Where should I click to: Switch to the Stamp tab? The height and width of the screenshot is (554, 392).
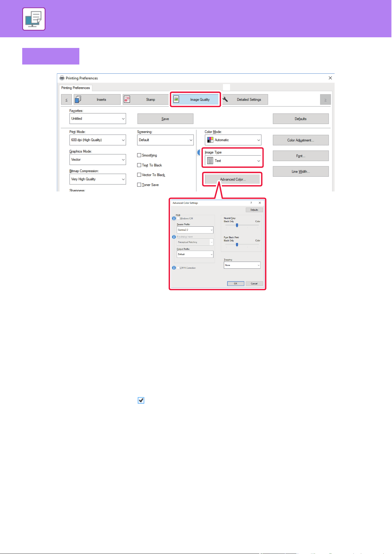coord(145,99)
